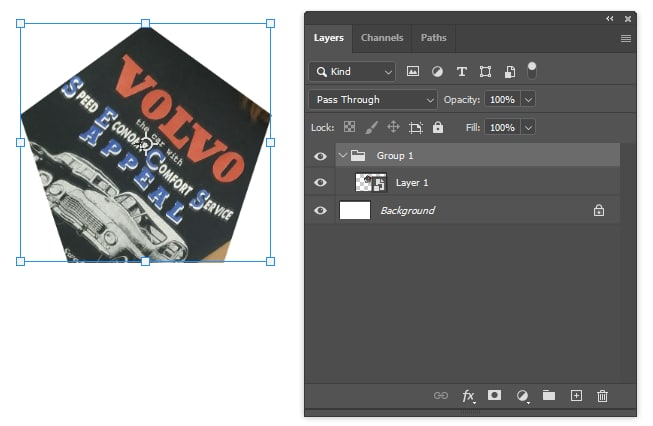The image size is (653, 426).
Task: Open the Layers panel flyout menu
Action: pos(626,38)
